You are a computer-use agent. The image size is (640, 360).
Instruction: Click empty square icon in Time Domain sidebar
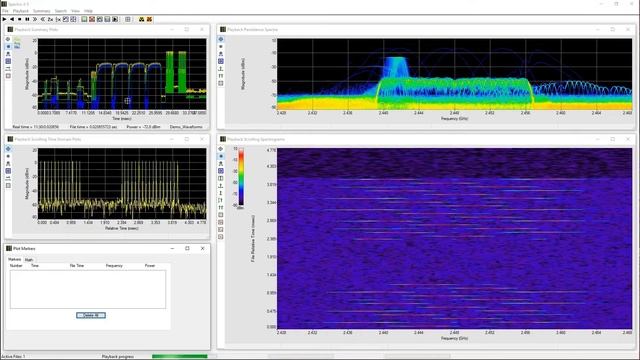tap(8, 186)
